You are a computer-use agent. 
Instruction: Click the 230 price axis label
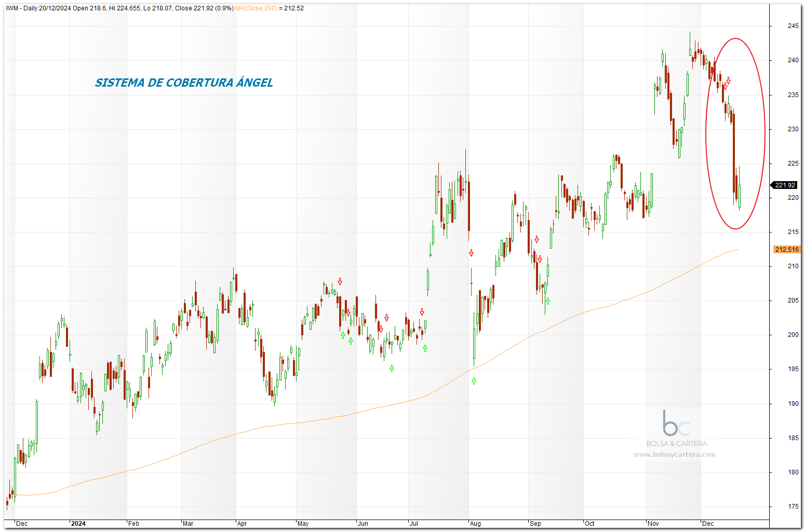coord(793,129)
